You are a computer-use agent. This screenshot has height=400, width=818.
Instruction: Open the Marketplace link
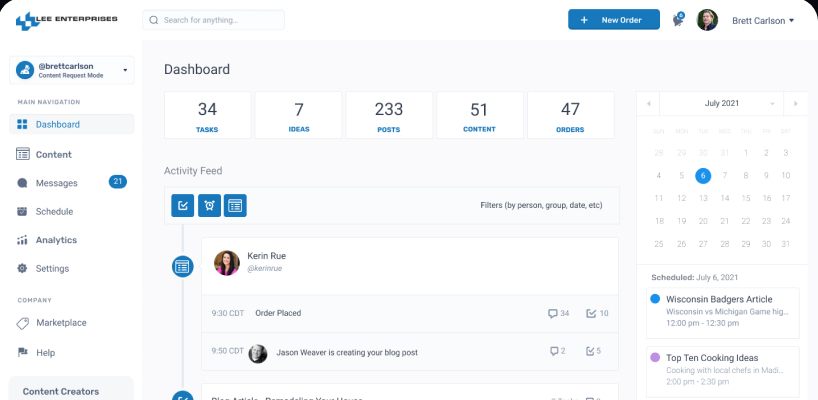point(61,323)
